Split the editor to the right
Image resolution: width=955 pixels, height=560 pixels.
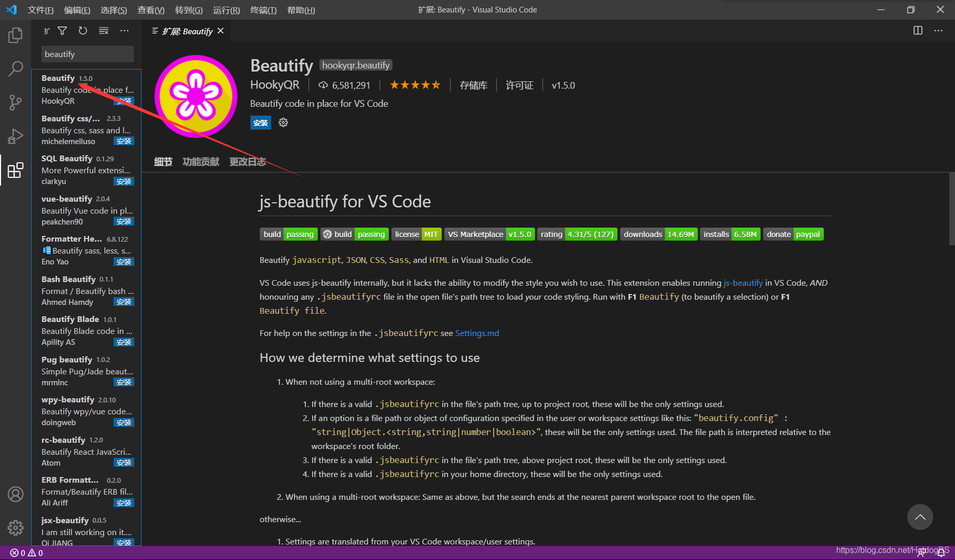[918, 31]
